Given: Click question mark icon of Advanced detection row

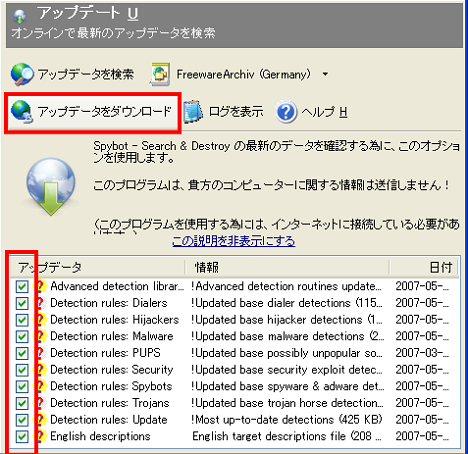Looking at the screenshot, I should click(40, 286).
